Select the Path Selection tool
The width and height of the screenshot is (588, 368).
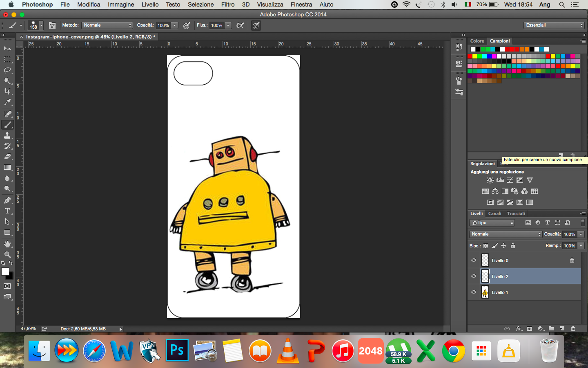[x=7, y=222]
